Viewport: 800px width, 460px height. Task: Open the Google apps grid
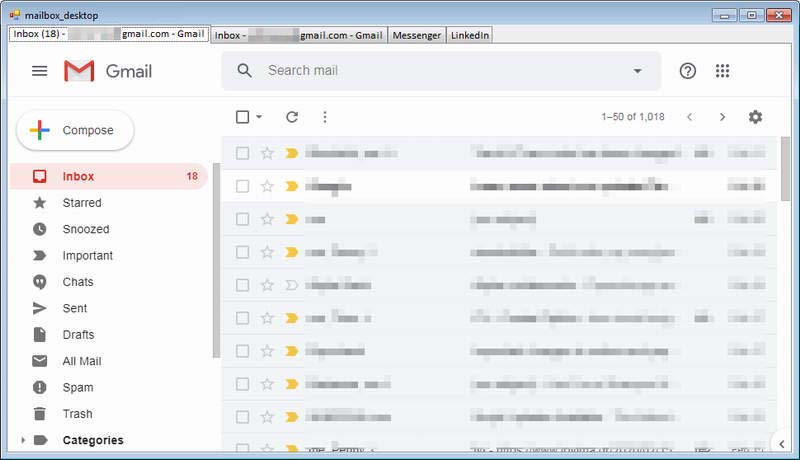tap(722, 71)
